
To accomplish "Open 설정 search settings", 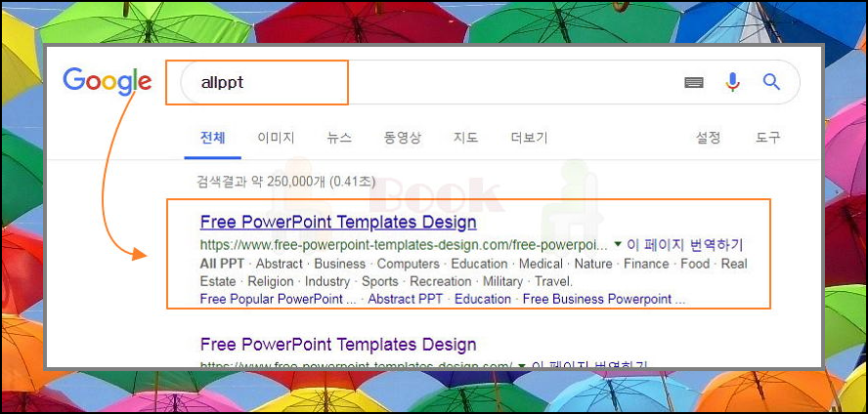I will click(x=708, y=138).
